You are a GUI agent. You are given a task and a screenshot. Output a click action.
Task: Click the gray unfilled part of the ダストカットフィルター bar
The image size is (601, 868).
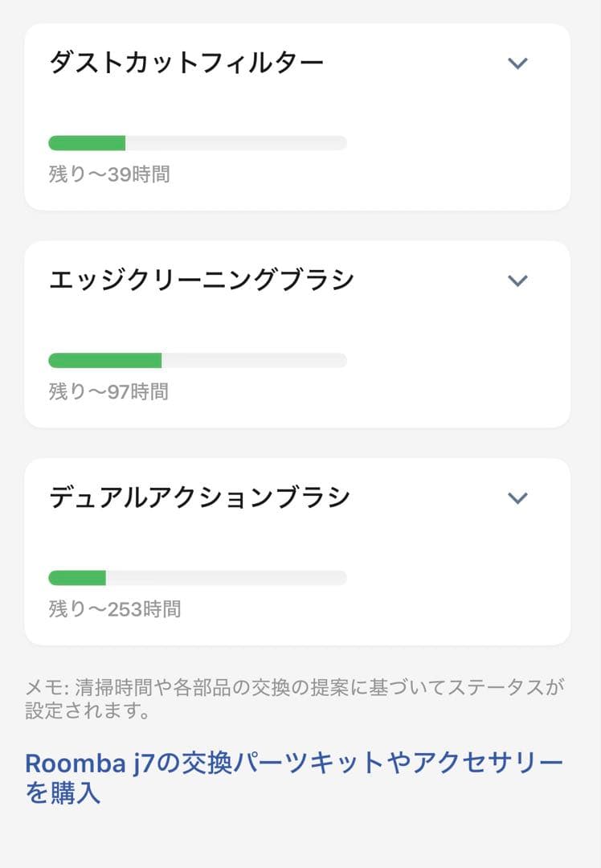[235, 143]
